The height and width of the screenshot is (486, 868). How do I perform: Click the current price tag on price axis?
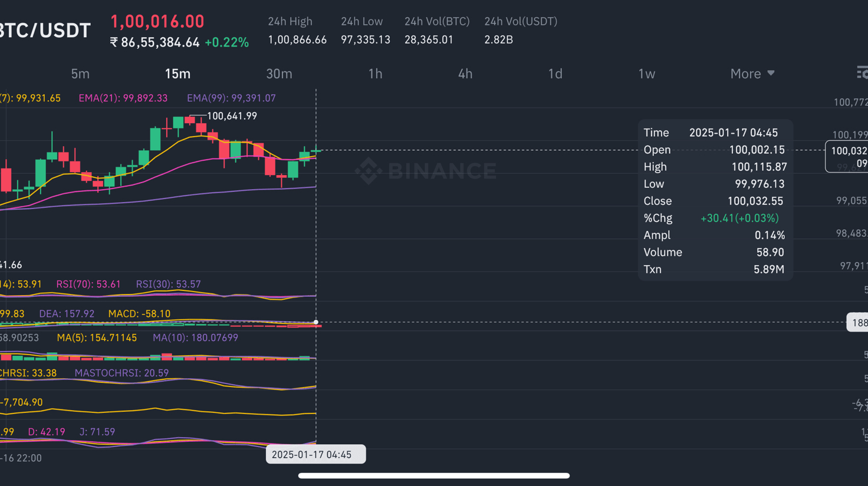(x=847, y=157)
